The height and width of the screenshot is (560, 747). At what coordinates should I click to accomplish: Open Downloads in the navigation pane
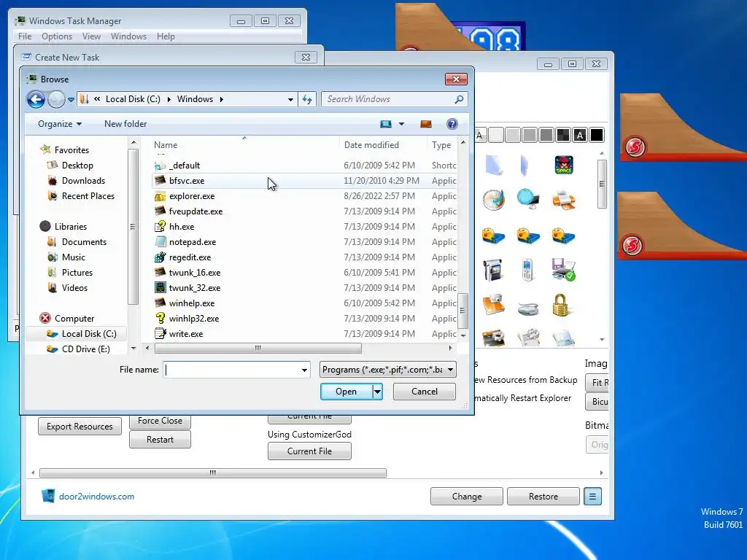[x=83, y=181]
